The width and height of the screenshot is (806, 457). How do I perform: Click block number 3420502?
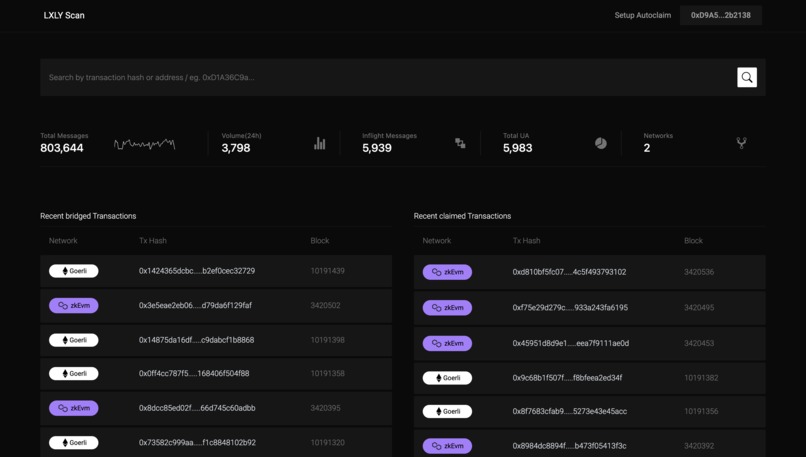(x=325, y=305)
